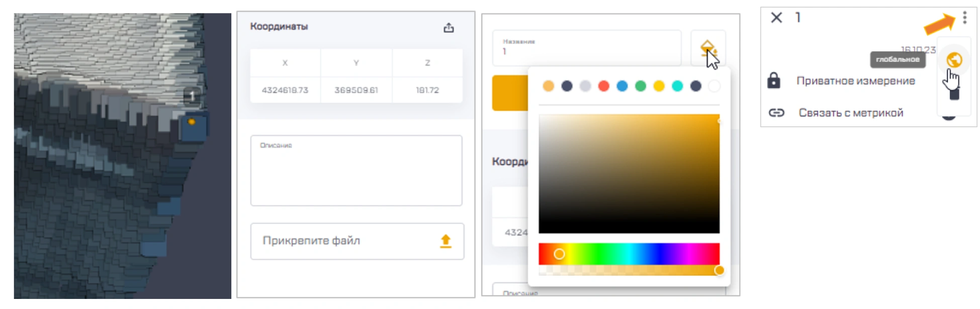
Task: Click inside the Описание description field
Action: 356,174
